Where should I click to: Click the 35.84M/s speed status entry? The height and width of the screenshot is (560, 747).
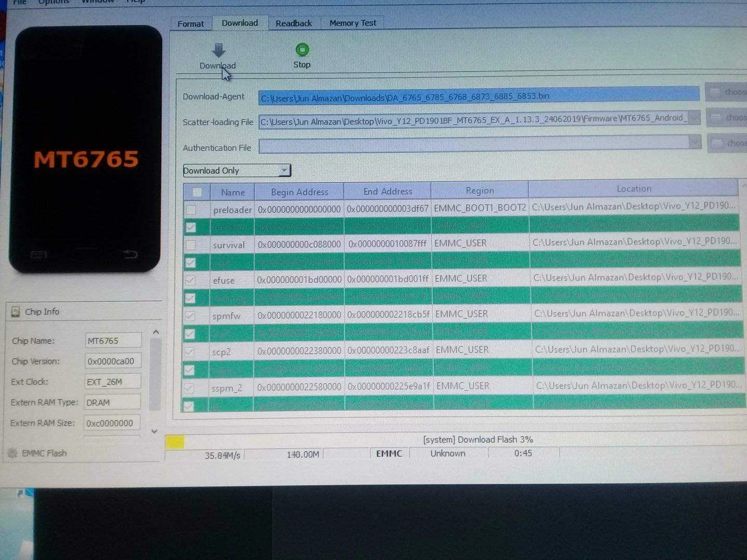(223, 456)
